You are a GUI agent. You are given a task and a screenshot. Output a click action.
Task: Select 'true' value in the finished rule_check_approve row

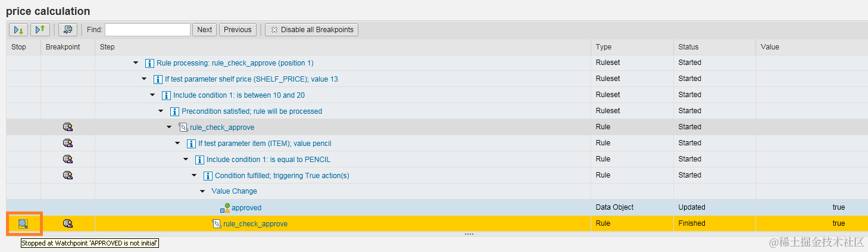pos(838,223)
